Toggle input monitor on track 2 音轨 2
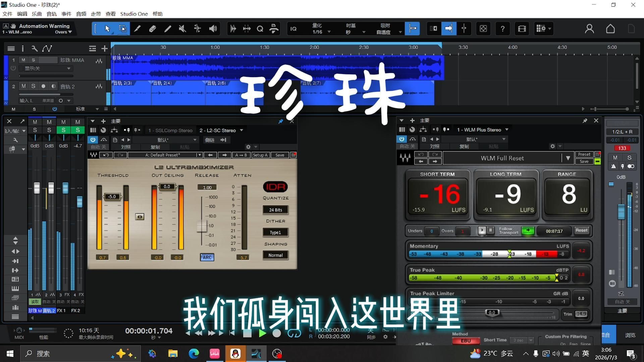 point(53,86)
